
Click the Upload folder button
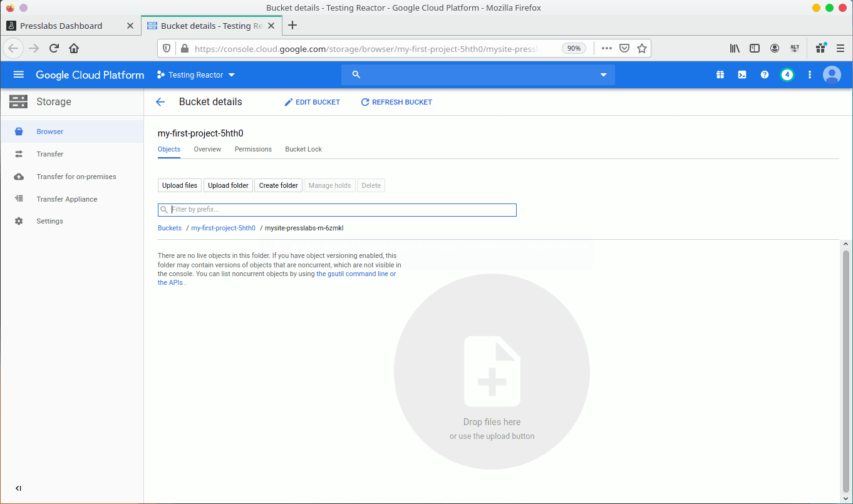[x=228, y=185]
